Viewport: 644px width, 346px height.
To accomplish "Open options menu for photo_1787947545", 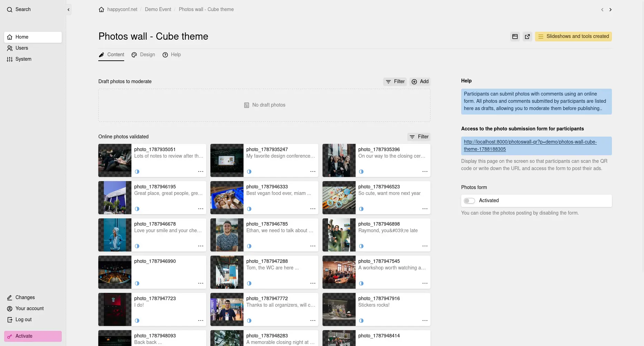I will coord(425,284).
